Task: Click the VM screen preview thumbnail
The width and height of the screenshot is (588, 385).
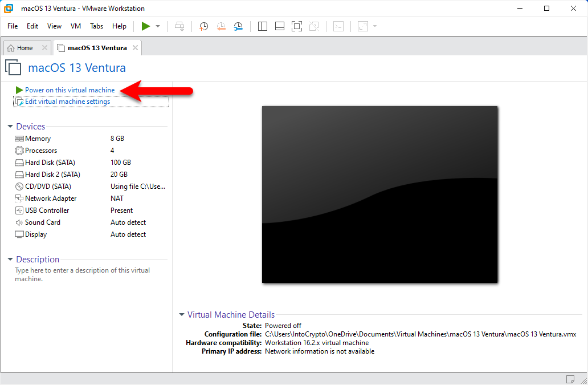Action: tap(379, 194)
